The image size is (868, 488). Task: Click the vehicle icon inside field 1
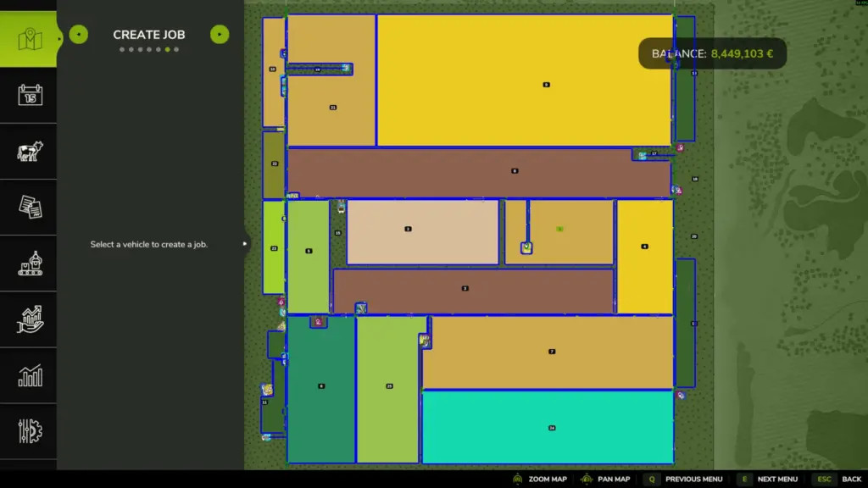[x=526, y=247]
